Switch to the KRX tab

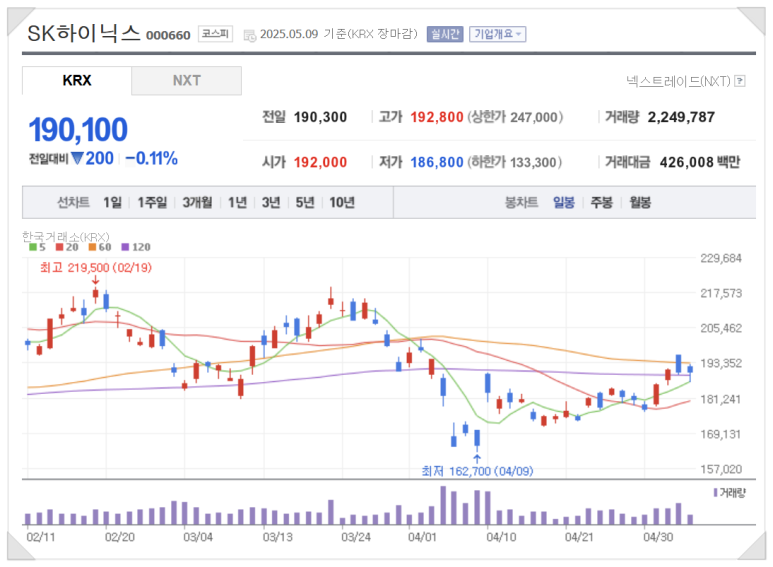77,80
